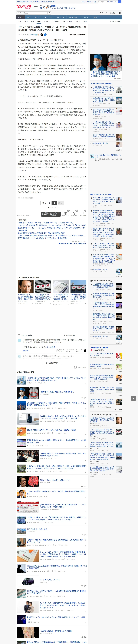Share comment via X icon
The image size is (138, 644).
(85, 351)
